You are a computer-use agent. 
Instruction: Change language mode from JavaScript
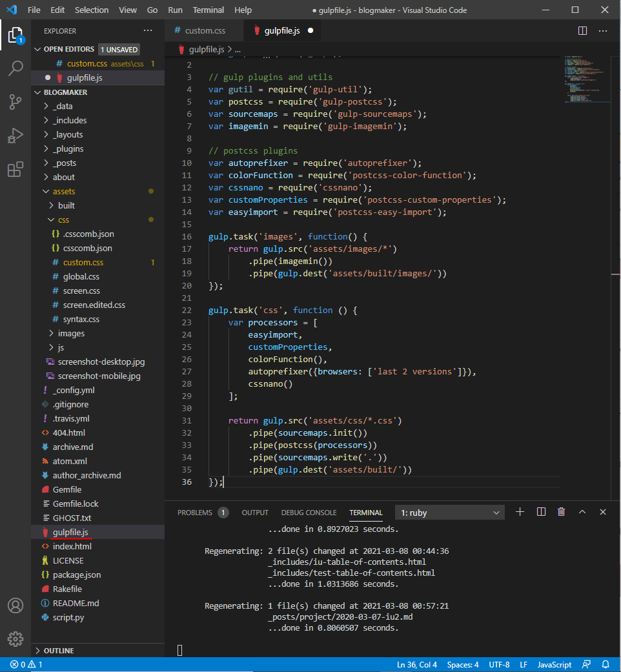[555, 665]
